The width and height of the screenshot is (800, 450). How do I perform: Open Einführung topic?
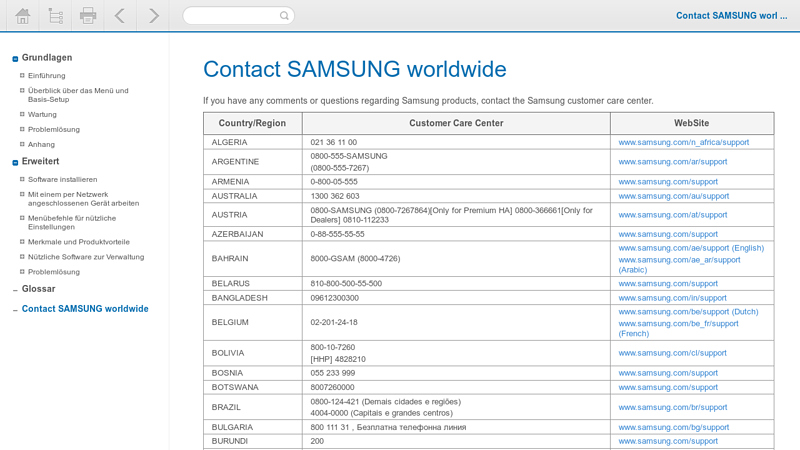[x=46, y=76]
